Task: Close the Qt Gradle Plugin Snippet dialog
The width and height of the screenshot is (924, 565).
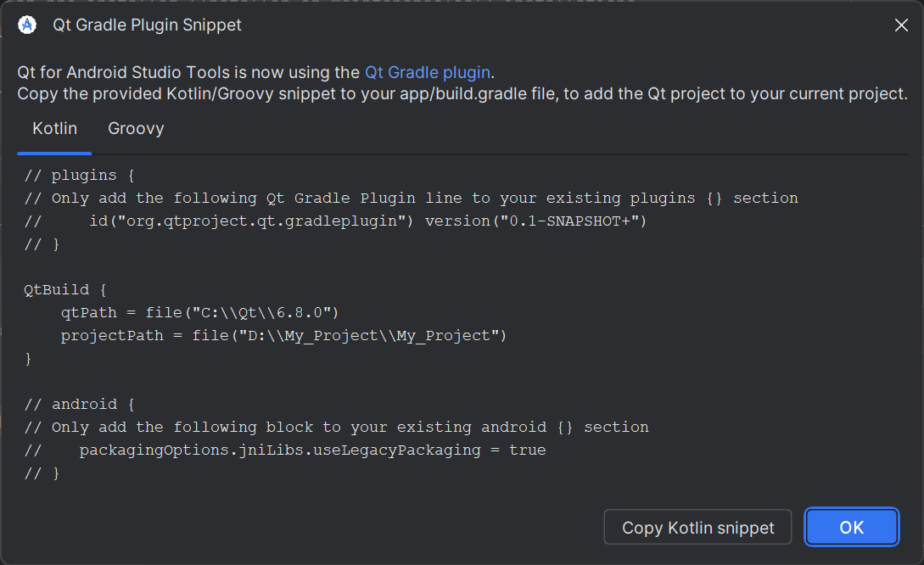Action: pyautogui.click(x=901, y=25)
